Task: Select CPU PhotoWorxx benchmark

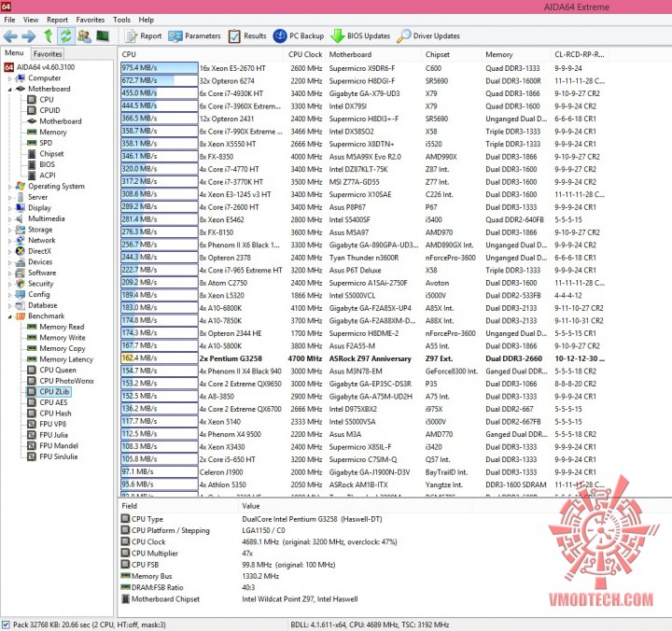Action: pos(66,381)
